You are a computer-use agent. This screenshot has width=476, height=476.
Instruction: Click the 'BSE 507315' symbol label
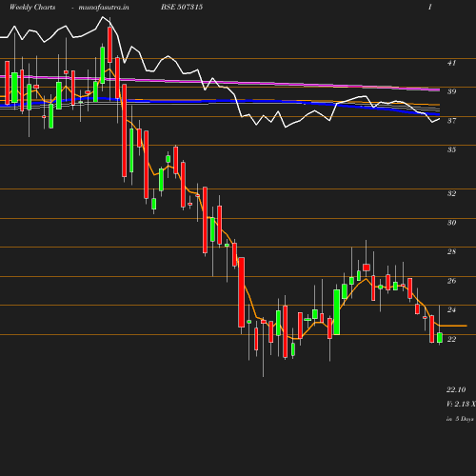click(x=182, y=7)
